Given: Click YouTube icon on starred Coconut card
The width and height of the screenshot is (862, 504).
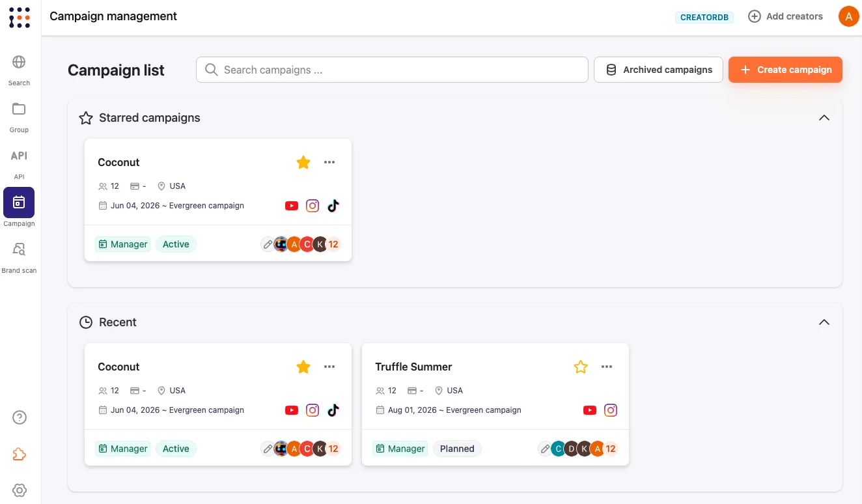Looking at the screenshot, I should tap(292, 206).
